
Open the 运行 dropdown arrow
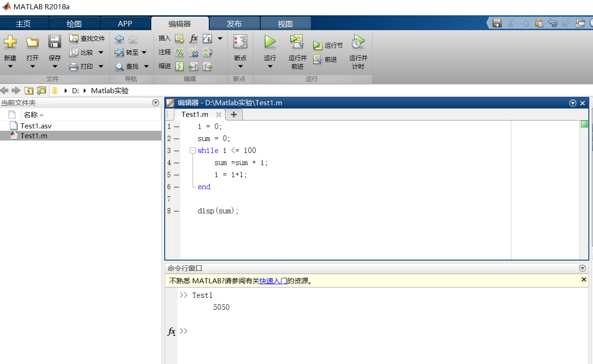(270, 66)
